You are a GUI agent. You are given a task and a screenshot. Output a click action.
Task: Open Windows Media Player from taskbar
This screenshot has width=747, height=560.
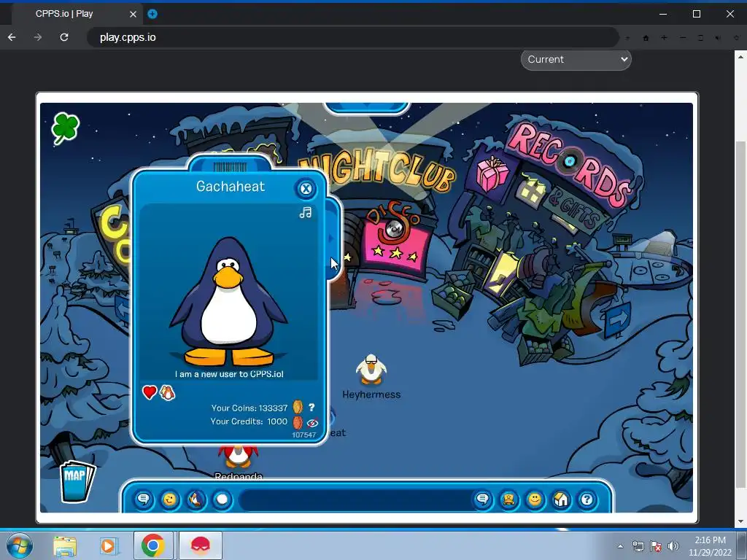pyautogui.click(x=109, y=545)
